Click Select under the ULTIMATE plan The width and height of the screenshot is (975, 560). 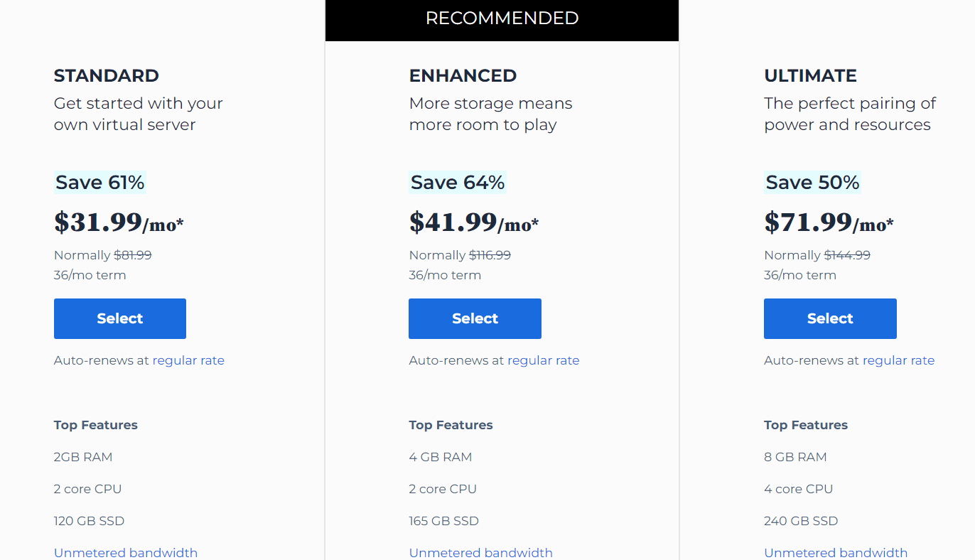(x=829, y=318)
